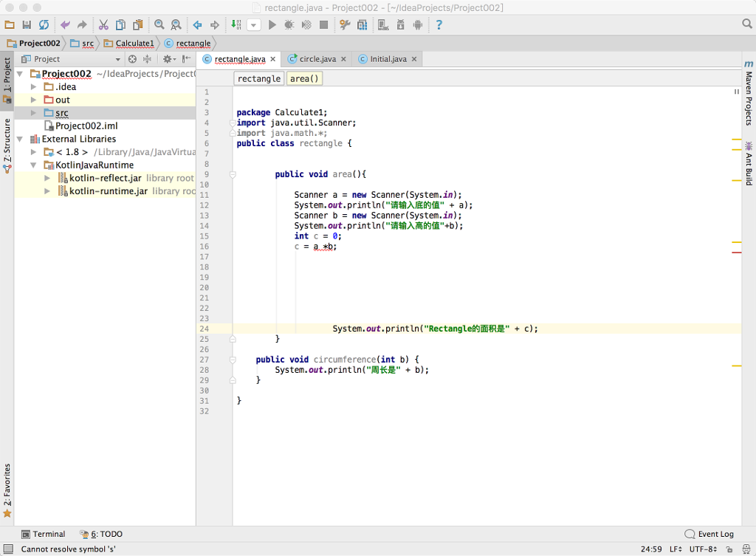Click the Save All toolbar icon

pyautogui.click(x=27, y=25)
